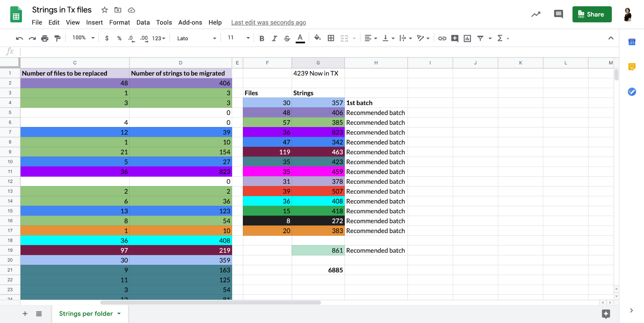Format as currency with dollar icon
This screenshot has width=644, height=323.
(107, 38)
